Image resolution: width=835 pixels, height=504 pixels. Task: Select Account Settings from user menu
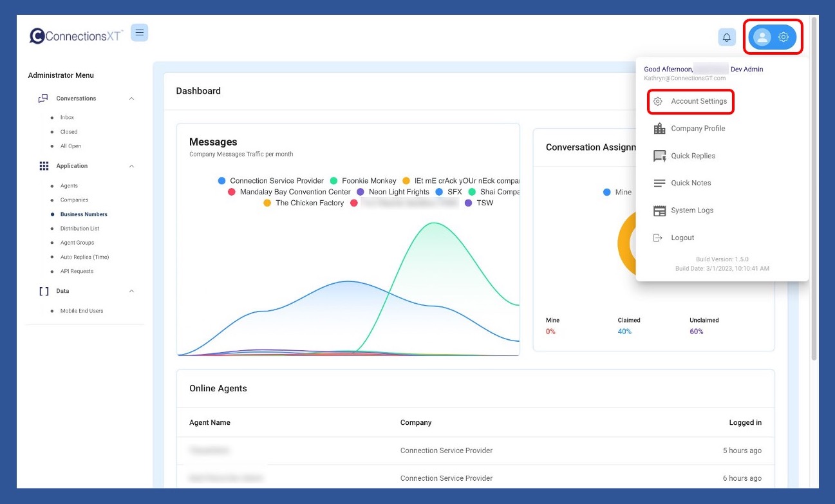click(x=699, y=102)
